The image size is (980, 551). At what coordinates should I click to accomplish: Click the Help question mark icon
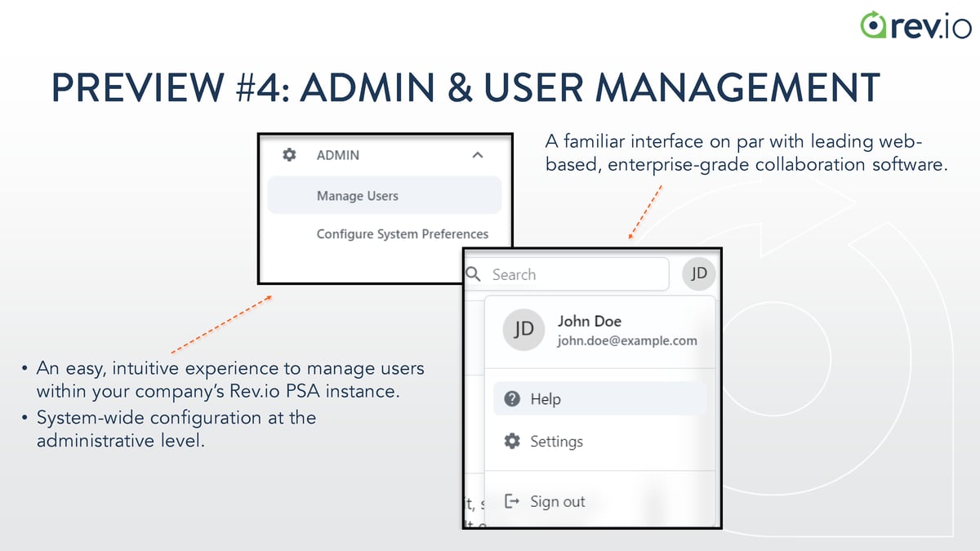point(512,399)
